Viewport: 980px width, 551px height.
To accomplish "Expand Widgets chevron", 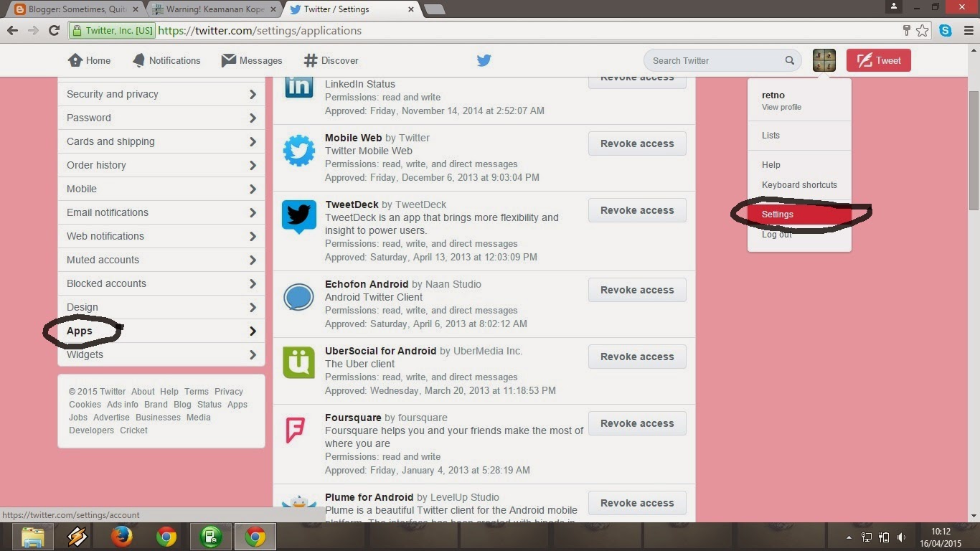I will (x=253, y=354).
